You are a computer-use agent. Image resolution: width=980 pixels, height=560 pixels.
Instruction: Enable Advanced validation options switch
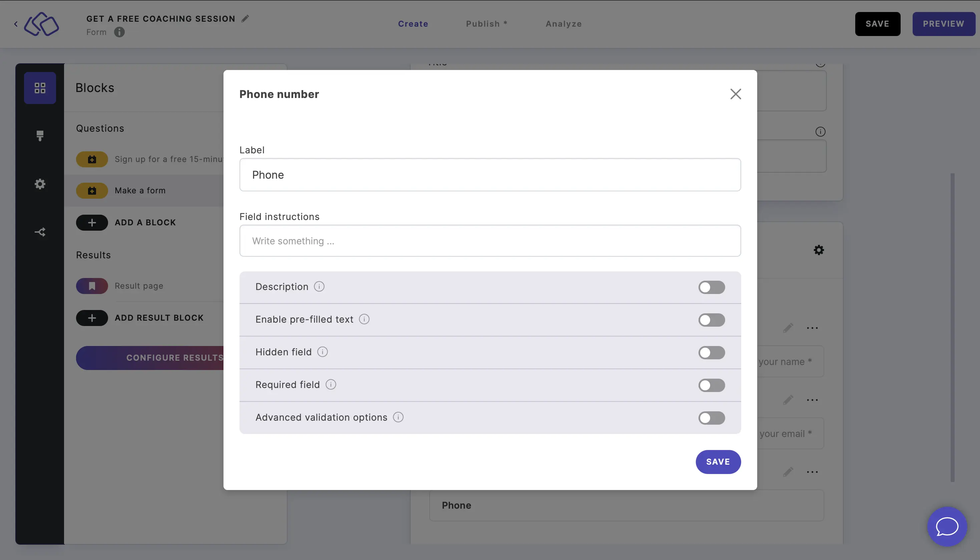click(711, 418)
